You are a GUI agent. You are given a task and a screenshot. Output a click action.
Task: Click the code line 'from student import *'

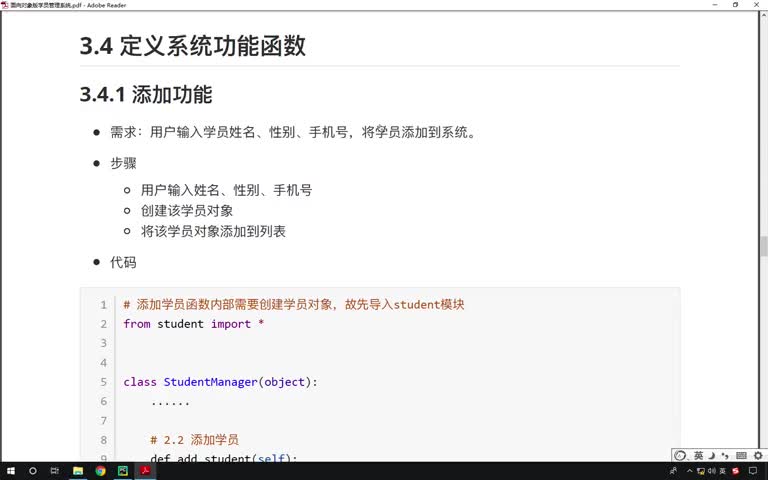193,324
